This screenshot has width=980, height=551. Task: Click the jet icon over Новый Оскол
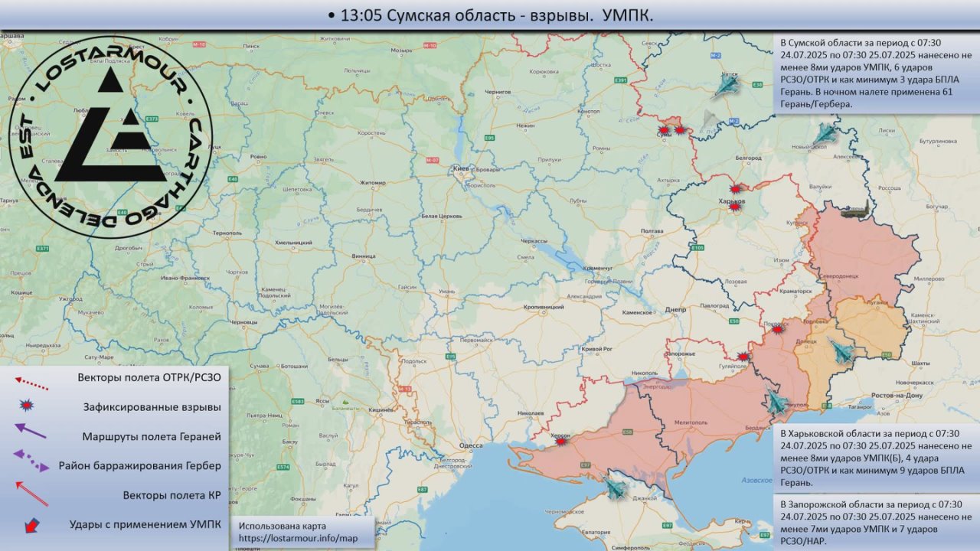click(826, 134)
